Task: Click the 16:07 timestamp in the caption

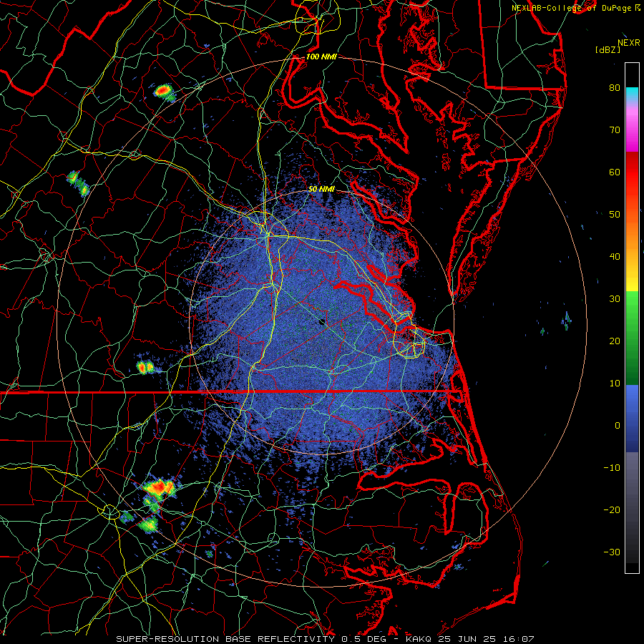Action: [x=518, y=639]
